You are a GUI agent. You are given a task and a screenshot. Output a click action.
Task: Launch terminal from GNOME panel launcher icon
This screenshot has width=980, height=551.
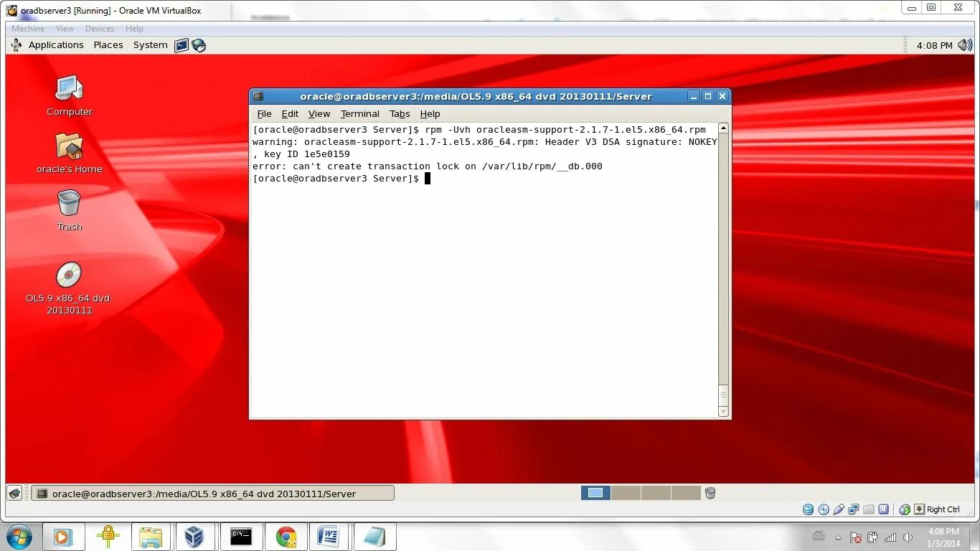click(182, 45)
